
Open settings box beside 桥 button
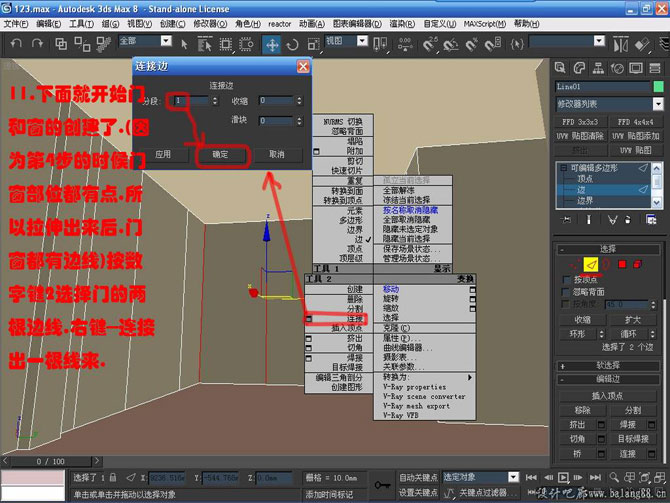(x=601, y=454)
